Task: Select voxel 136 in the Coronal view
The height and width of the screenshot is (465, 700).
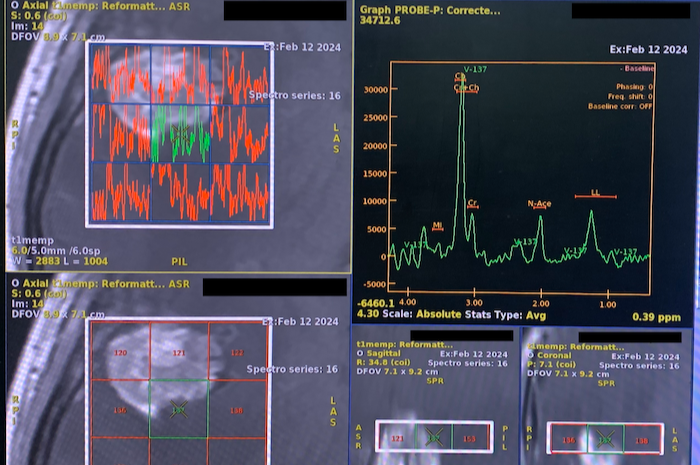Action: point(569,440)
